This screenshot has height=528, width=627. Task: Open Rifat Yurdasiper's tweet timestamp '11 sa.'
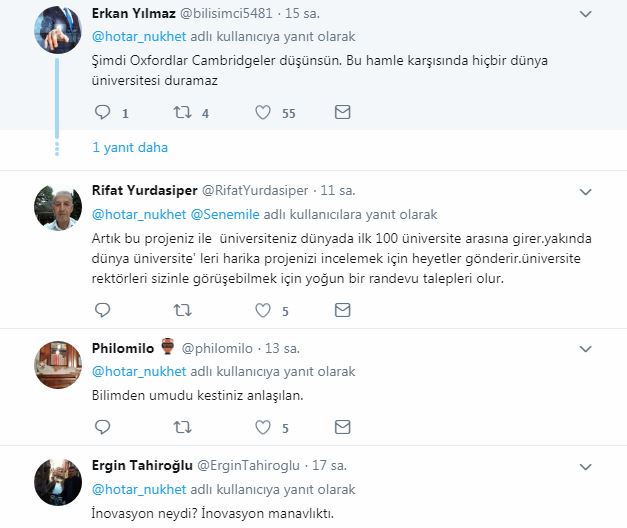coord(338,190)
